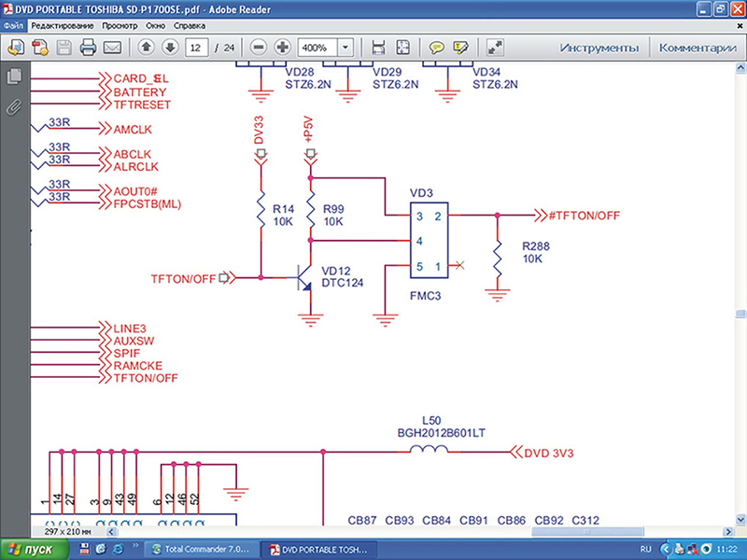
Task: Click the page number input field
Action: click(197, 47)
